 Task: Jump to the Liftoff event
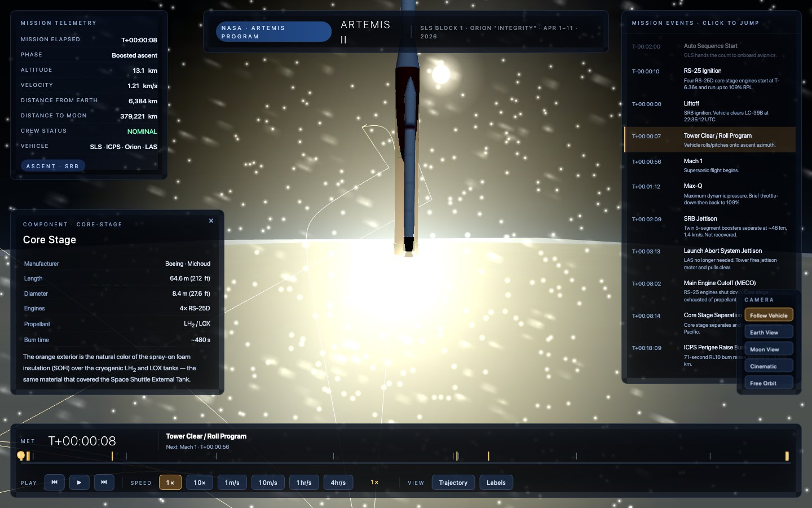(x=710, y=111)
